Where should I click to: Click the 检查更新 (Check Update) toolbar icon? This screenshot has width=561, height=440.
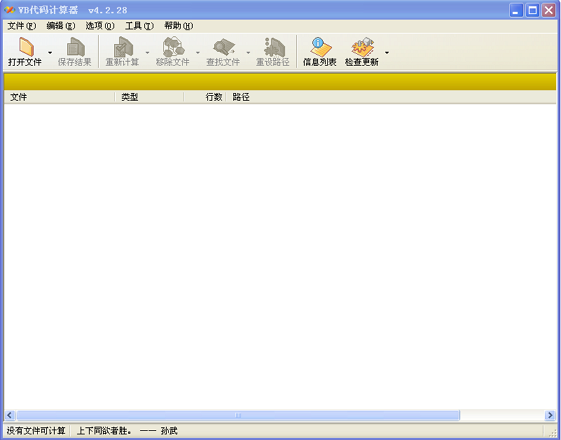point(362,52)
